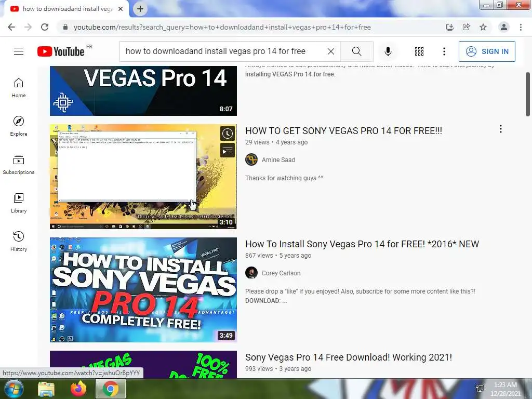
Task: Click the 'Thanks for watching guys' description
Action: [284, 178]
